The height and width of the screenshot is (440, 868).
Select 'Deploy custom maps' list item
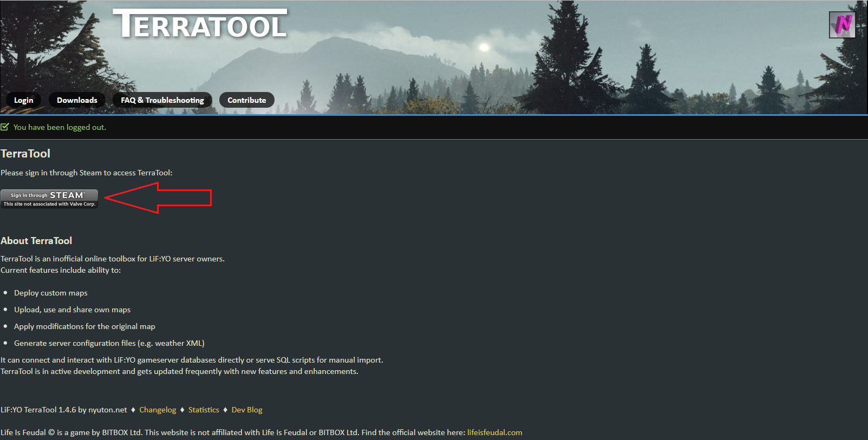pyautogui.click(x=51, y=293)
